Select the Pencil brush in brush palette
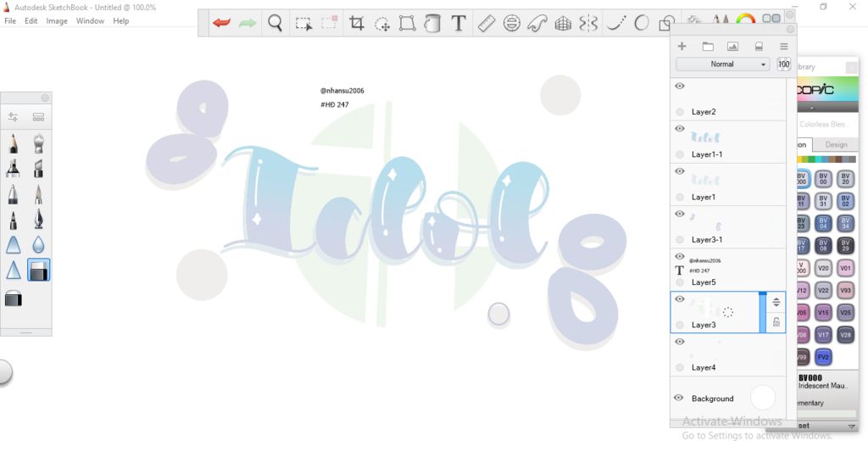 point(14,144)
